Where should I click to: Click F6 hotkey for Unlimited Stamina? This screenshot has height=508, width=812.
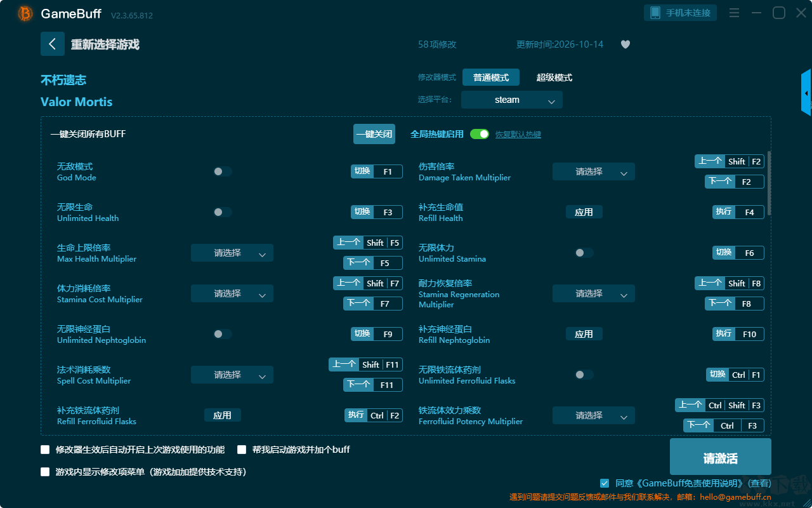(749, 253)
